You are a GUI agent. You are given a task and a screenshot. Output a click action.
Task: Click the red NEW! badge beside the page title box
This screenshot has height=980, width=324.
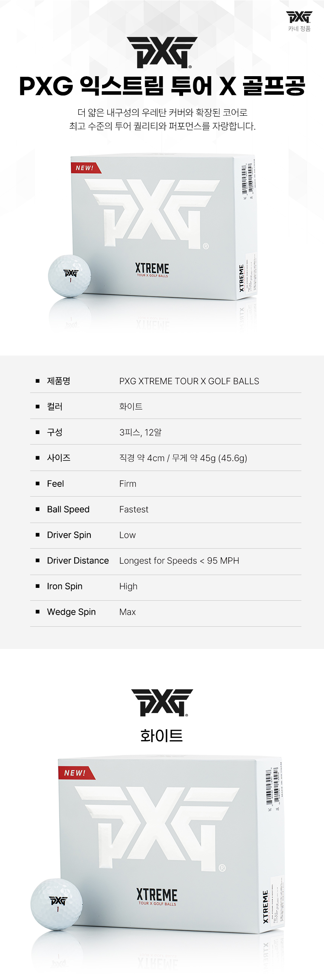coord(85,168)
